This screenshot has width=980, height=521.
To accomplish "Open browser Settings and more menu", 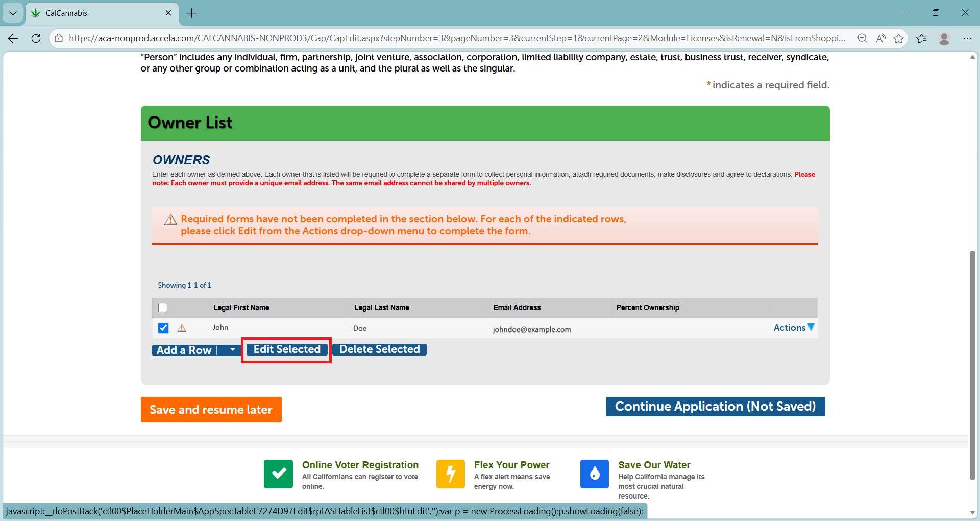I will pos(967,38).
